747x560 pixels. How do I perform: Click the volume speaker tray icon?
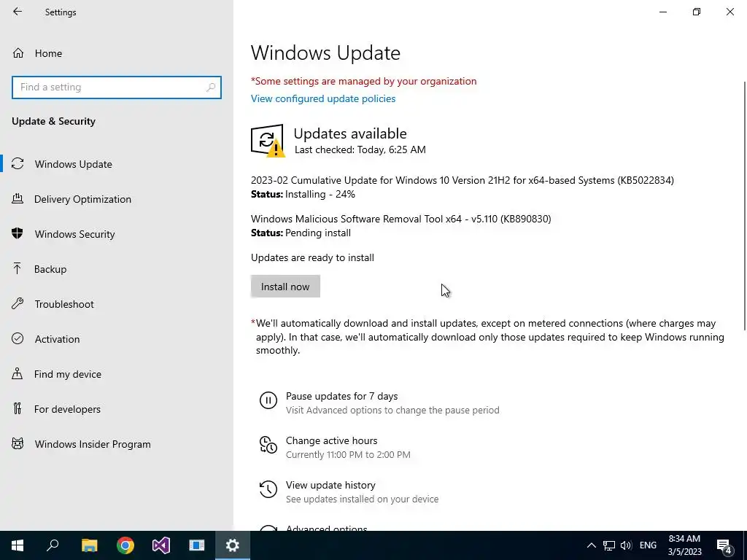pos(626,545)
